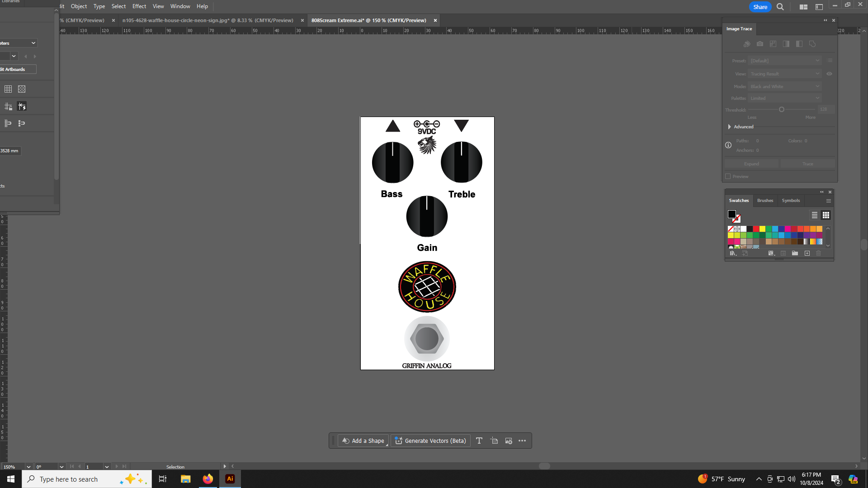Click the Generate Vectors (Beta) button

pos(430,441)
